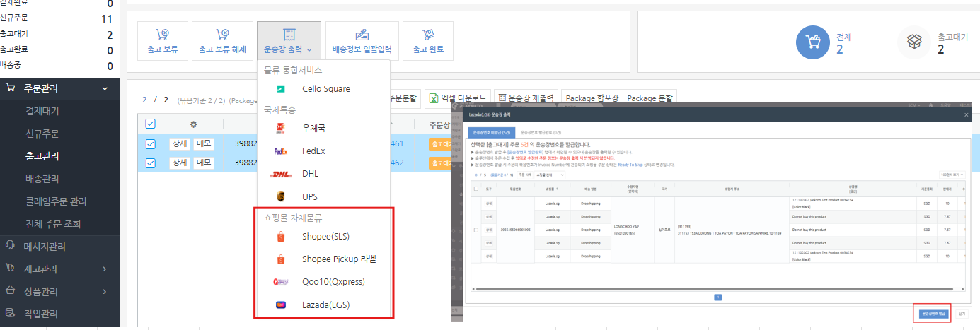Screen dimensions: 980x330
Task: Click the UPS shield icon
Action: [x=281, y=196]
